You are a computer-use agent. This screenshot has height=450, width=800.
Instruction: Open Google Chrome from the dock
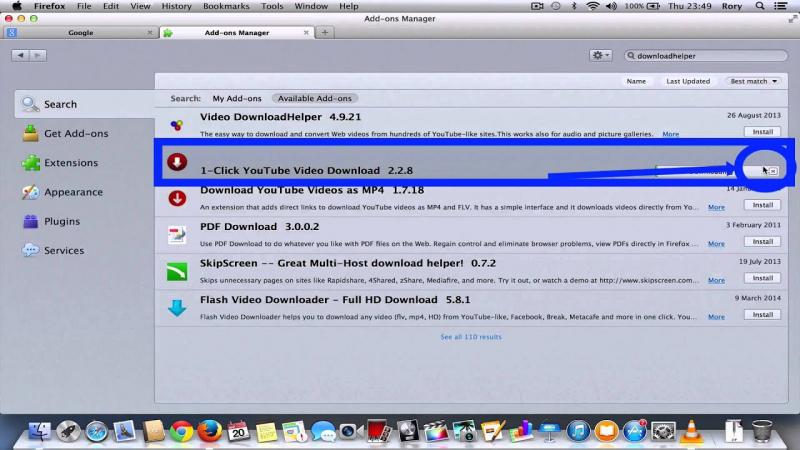181,432
